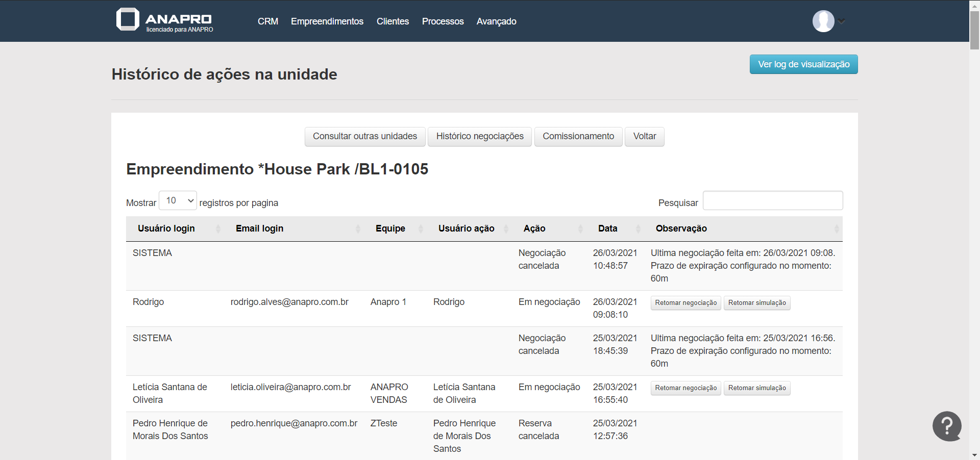980x460 pixels.
Task: Sort table by Data column
Action: tap(607, 228)
